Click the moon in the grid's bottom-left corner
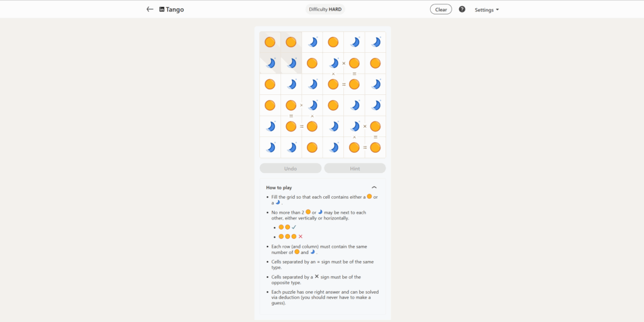The width and height of the screenshot is (644, 322). click(270, 148)
